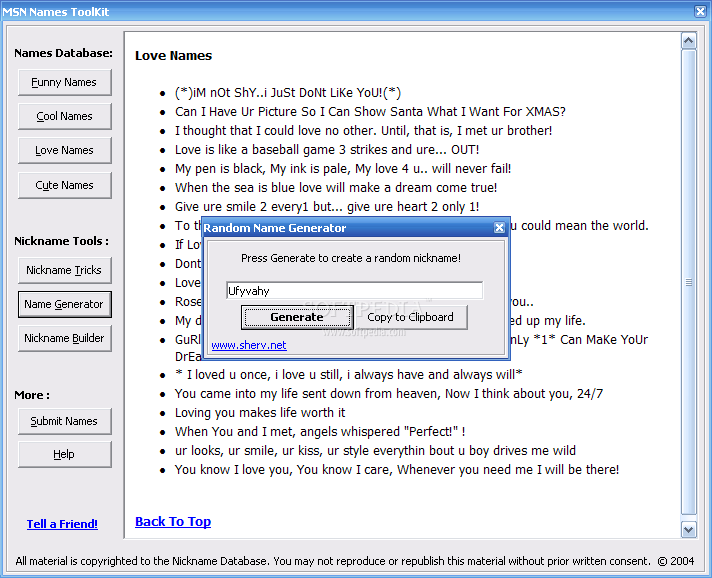Click the vertical scrollbar thumb
The height and width of the screenshot is (578, 712).
pos(688,282)
